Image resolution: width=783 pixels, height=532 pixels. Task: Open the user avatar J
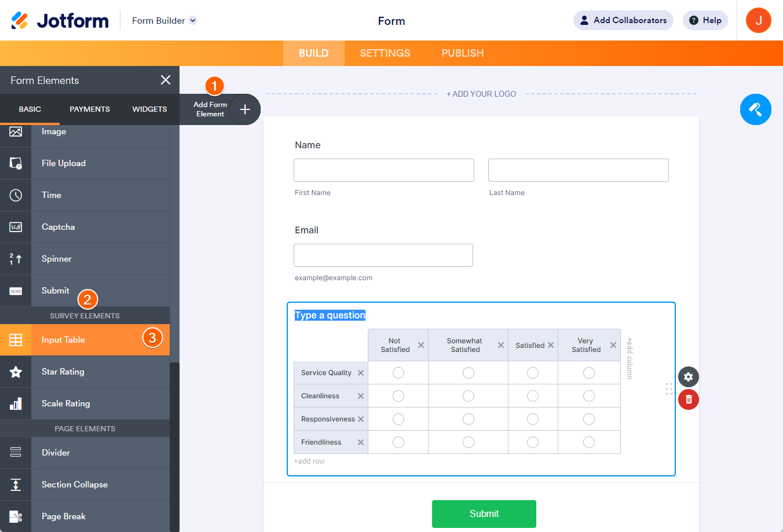(x=759, y=20)
